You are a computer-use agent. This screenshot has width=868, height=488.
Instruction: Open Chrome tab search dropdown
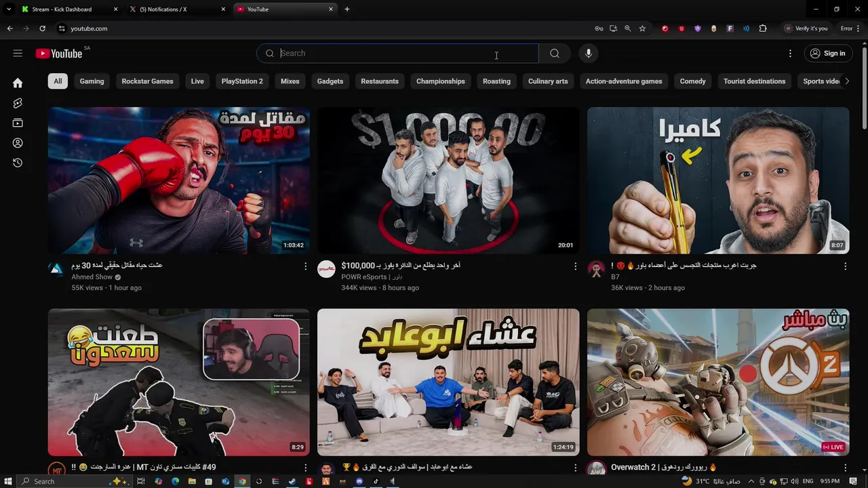[x=9, y=9]
